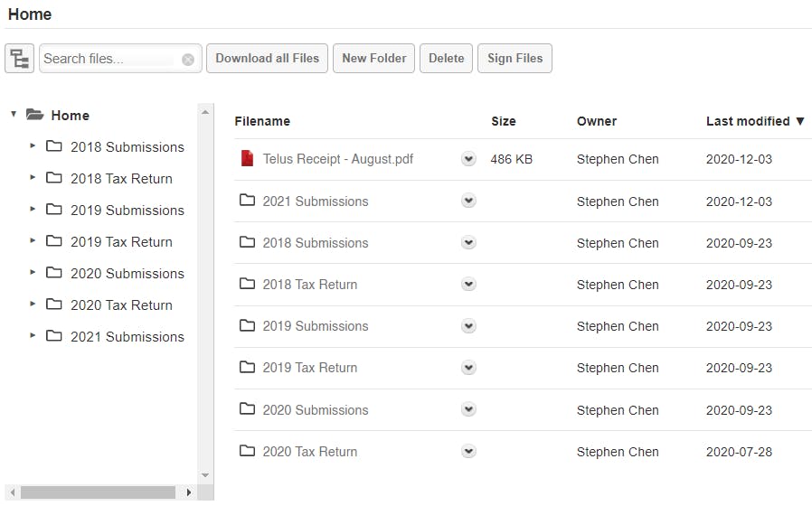The image size is (812, 506).
Task: Collapse the Home tree node
Action: (x=14, y=115)
